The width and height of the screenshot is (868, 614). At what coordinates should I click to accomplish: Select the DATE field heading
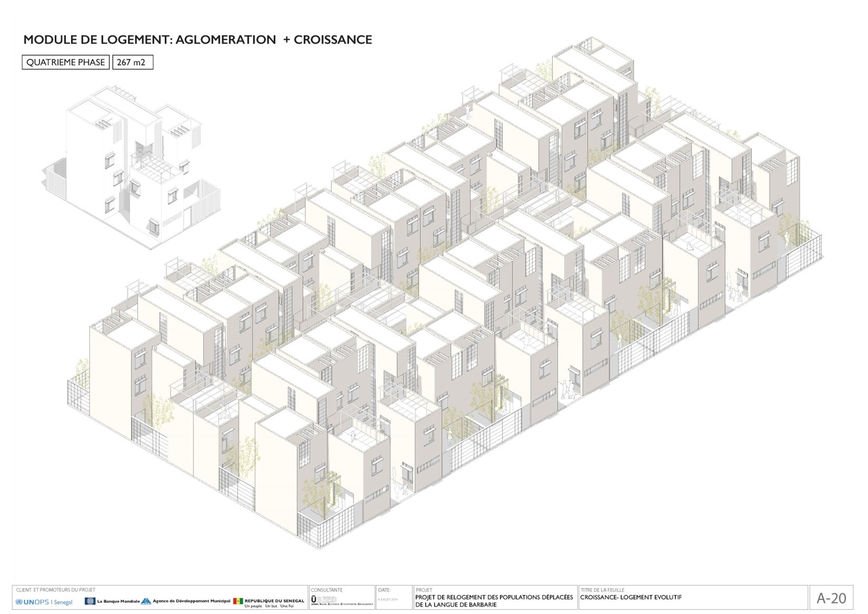tap(385, 590)
